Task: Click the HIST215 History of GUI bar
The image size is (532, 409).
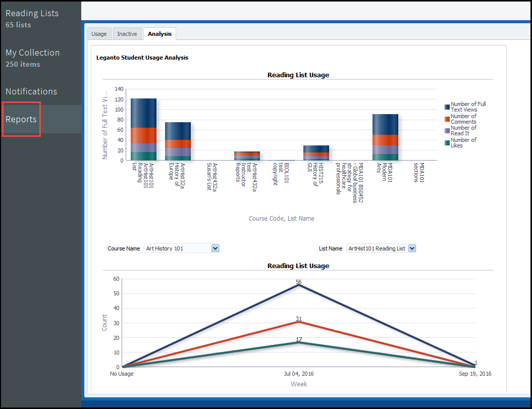Action: 316,153
